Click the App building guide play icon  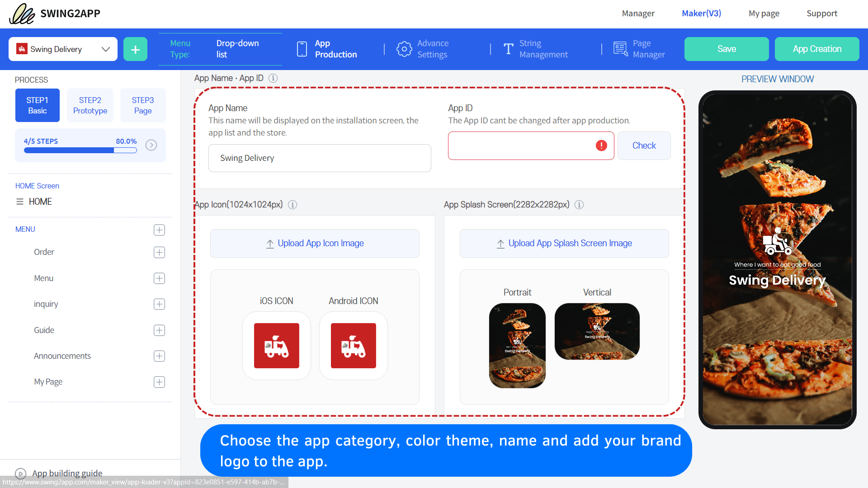tap(20, 473)
